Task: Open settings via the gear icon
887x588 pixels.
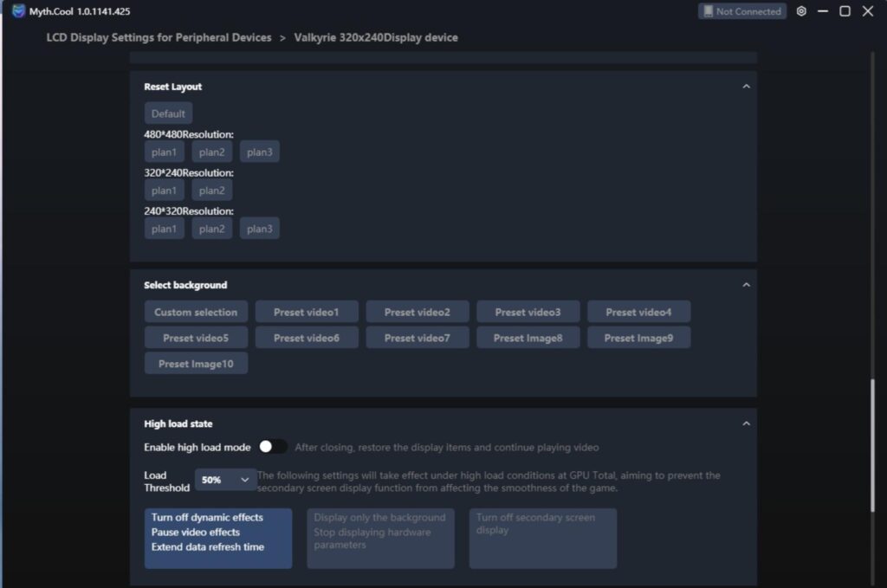Action: click(801, 11)
